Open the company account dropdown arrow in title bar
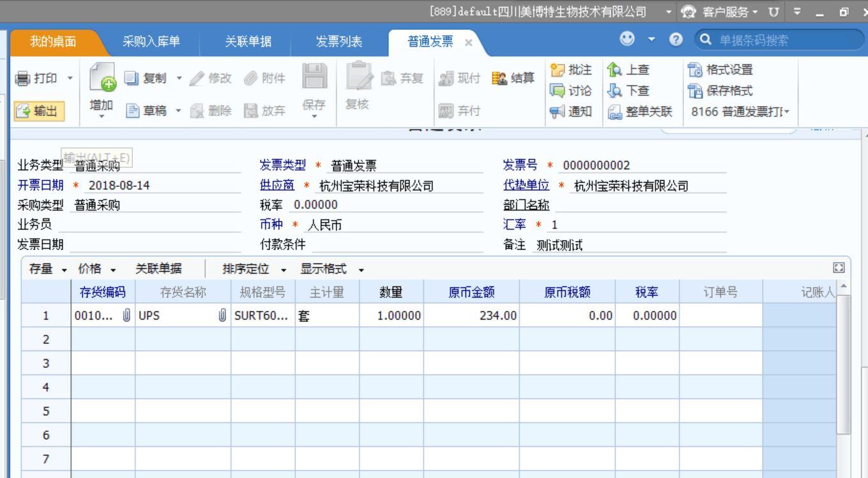 (669, 11)
